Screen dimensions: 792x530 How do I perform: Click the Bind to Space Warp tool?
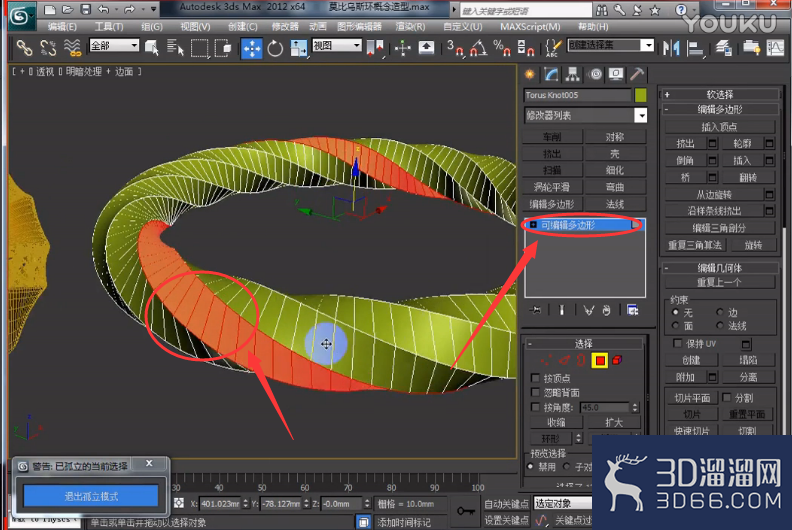(x=73, y=48)
